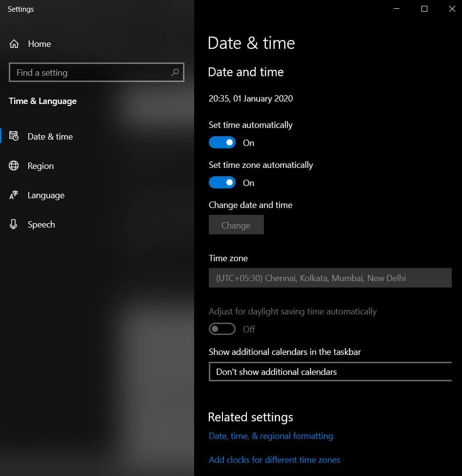462x476 pixels.
Task: Open Region settings via the globe icon
Action: point(15,166)
